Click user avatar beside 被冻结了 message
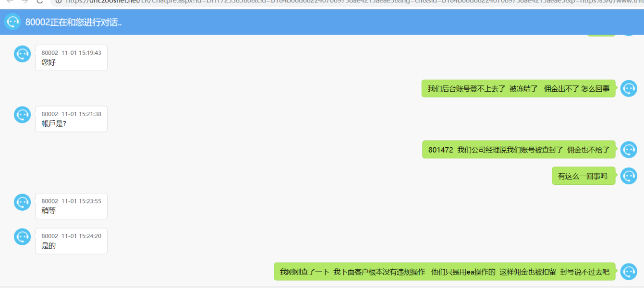The width and height of the screenshot is (644, 288). pos(629,88)
